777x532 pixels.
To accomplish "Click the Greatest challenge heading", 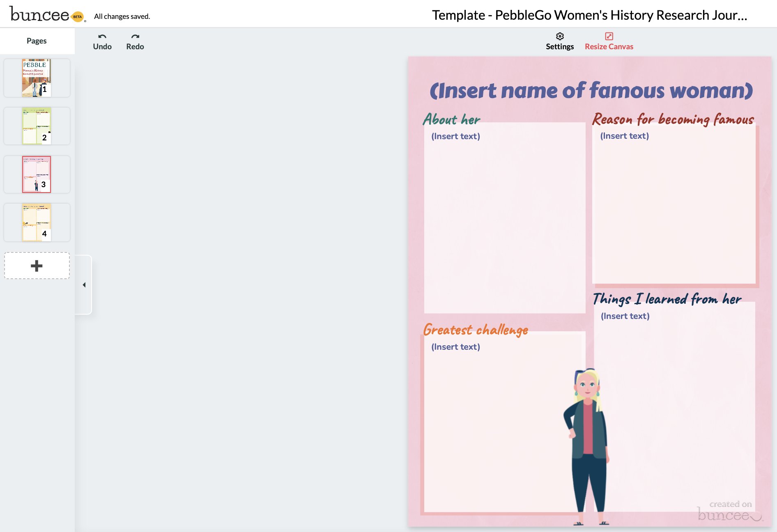I will point(476,330).
